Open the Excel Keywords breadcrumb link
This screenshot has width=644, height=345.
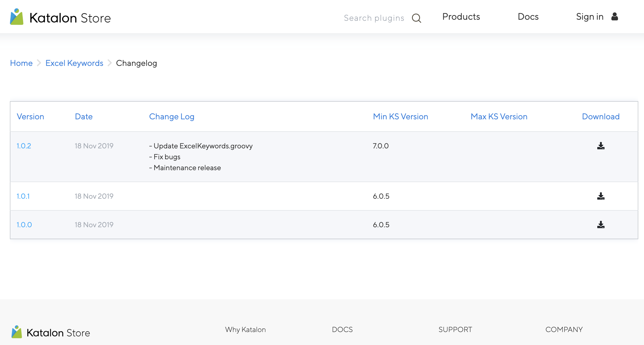(x=74, y=63)
